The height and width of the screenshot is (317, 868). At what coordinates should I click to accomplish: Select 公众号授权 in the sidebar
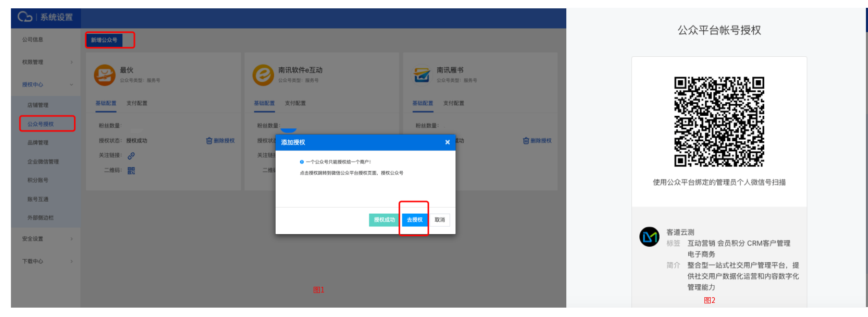[x=41, y=124]
